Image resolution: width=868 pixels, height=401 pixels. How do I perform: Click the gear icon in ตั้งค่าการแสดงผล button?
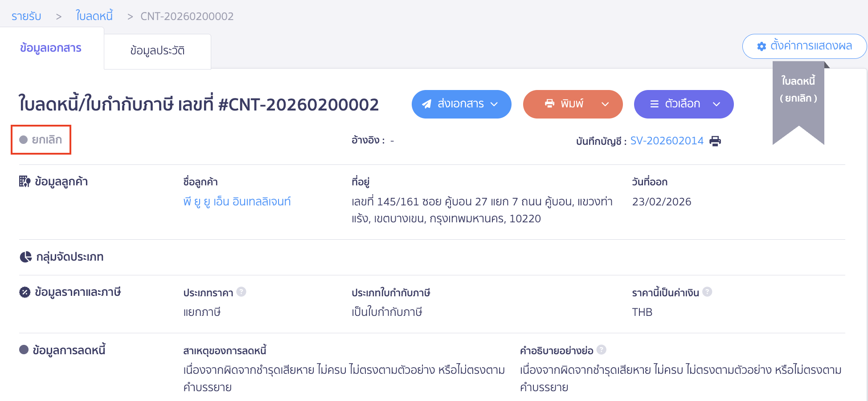pyautogui.click(x=761, y=46)
